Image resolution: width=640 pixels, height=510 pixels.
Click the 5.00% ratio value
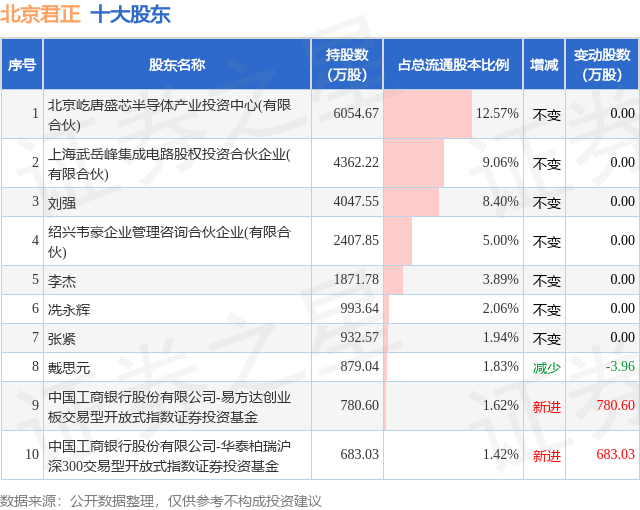(x=500, y=240)
